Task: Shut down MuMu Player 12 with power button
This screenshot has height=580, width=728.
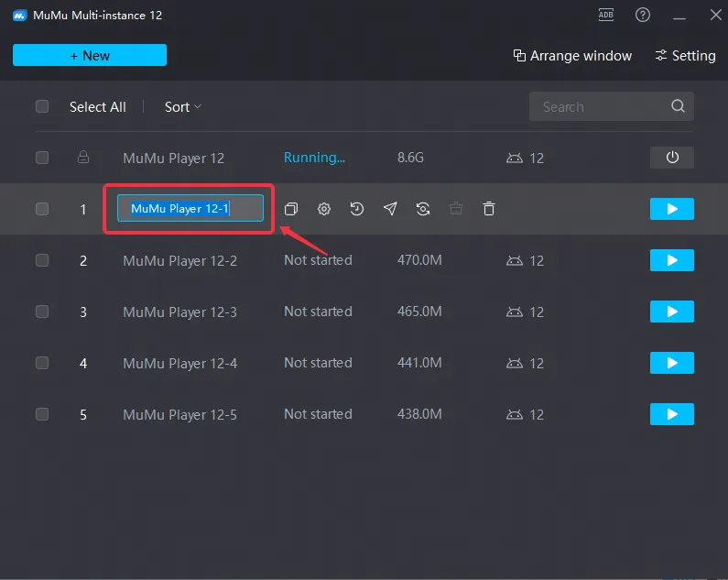Action: click(672, 158)
